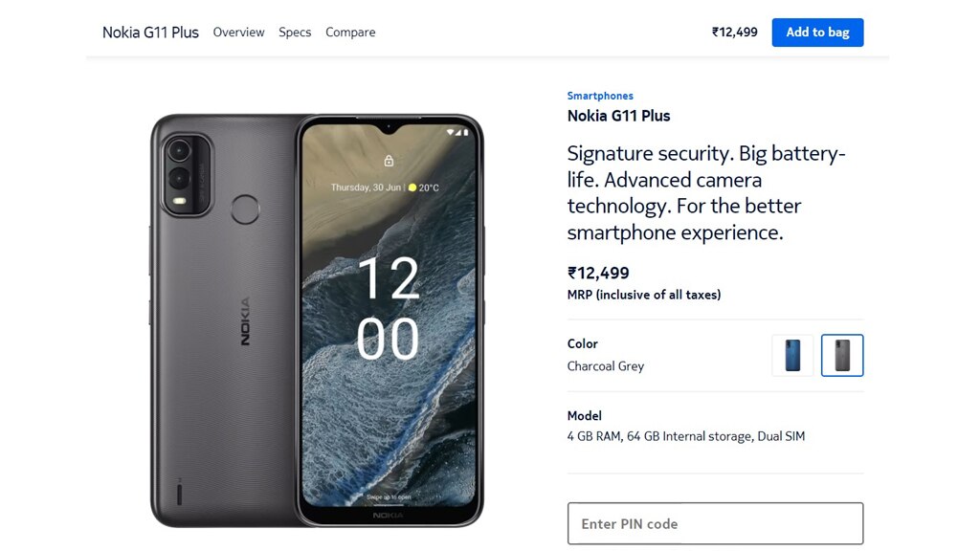Click the weather icon beside 20°C
Screen dimensions: 980x551
tap(412, 187)
